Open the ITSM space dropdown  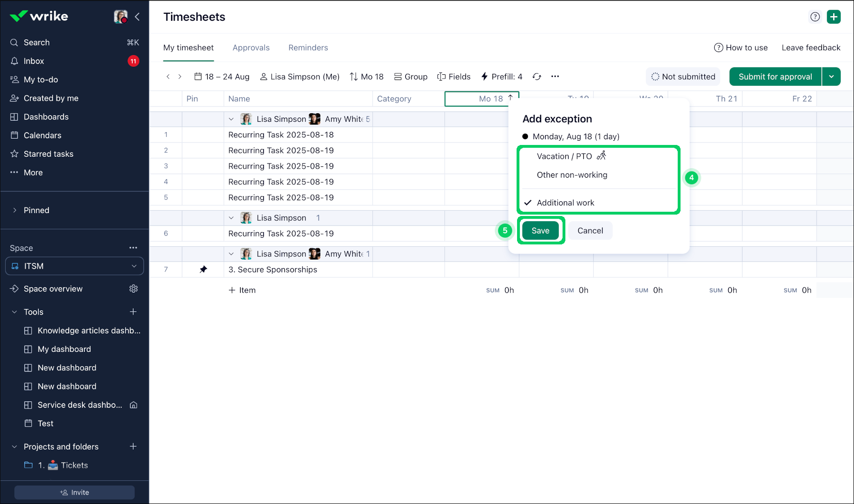pos(74,266)
